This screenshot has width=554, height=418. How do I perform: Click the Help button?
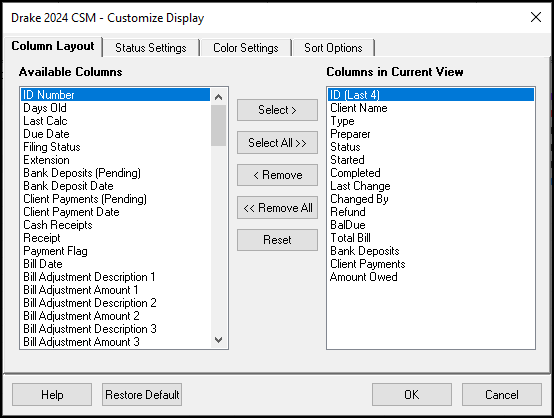52,395
